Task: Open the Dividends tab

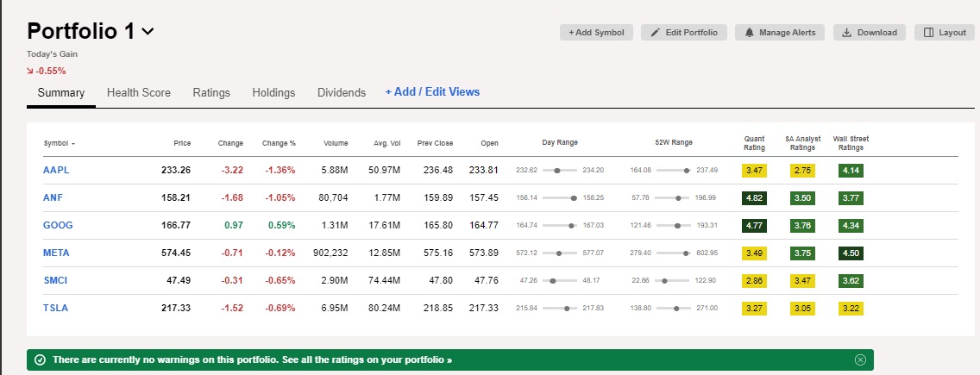Action: (x=342, y=92)
